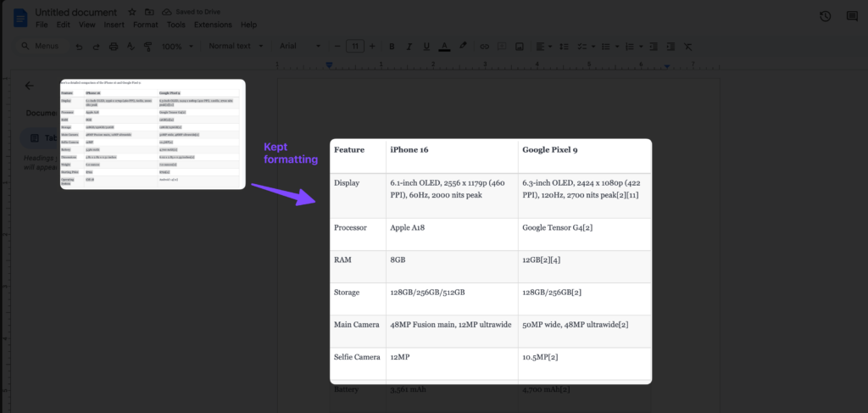The width and height of the screenshot is (868, 413).
Task: Open the Extensions menu
Action: (213, 25)
